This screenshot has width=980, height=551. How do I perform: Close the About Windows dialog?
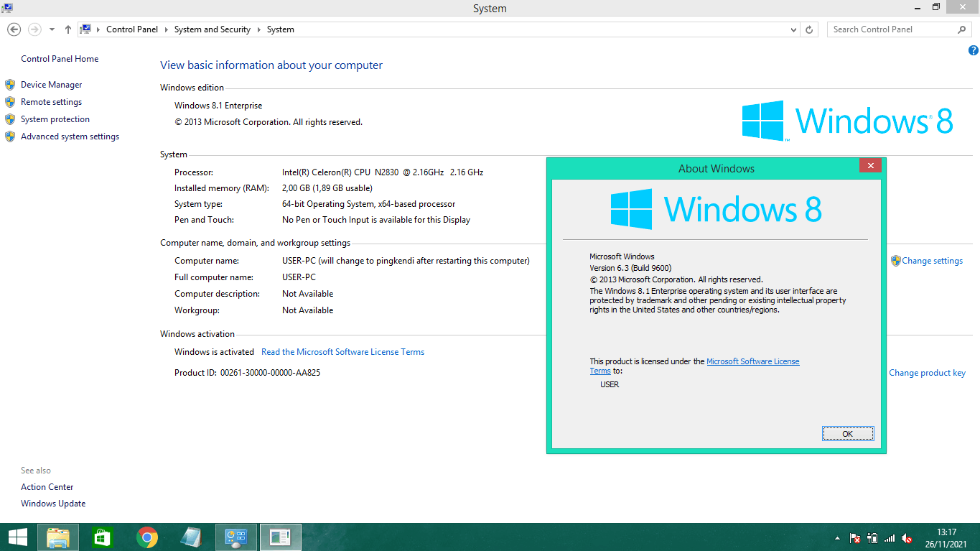pyautogui.click(x=870, y=166)
